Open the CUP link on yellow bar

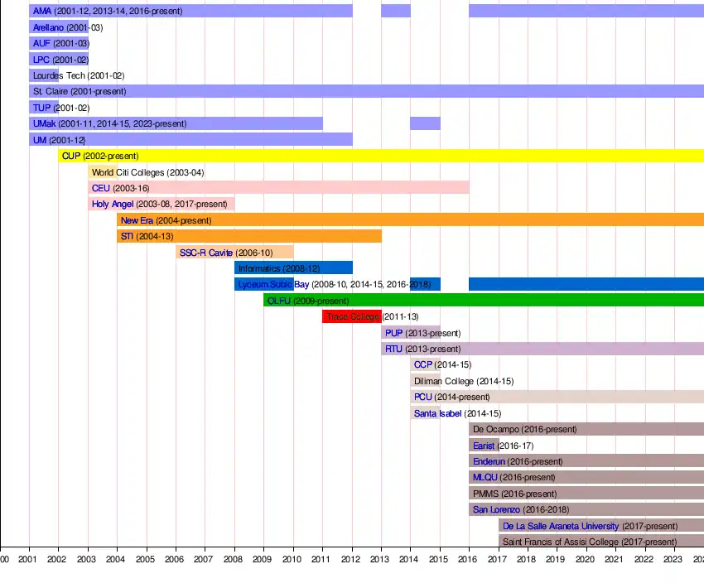coord(71,156)
